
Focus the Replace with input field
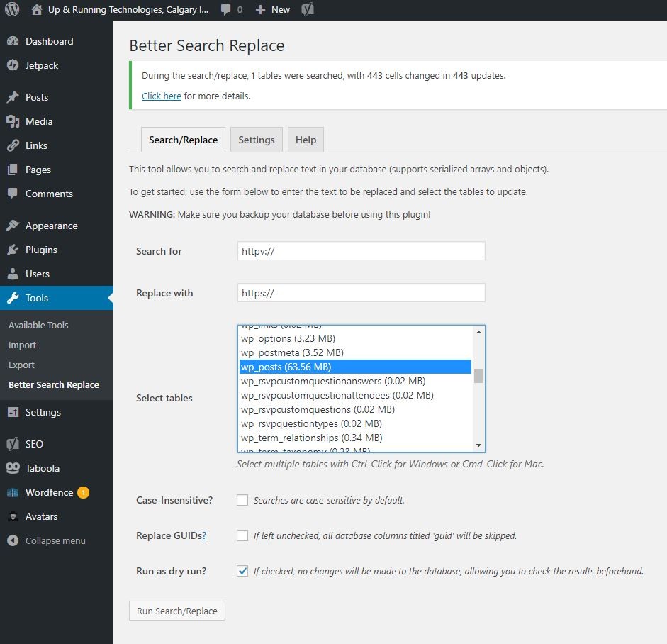[361, 293]
